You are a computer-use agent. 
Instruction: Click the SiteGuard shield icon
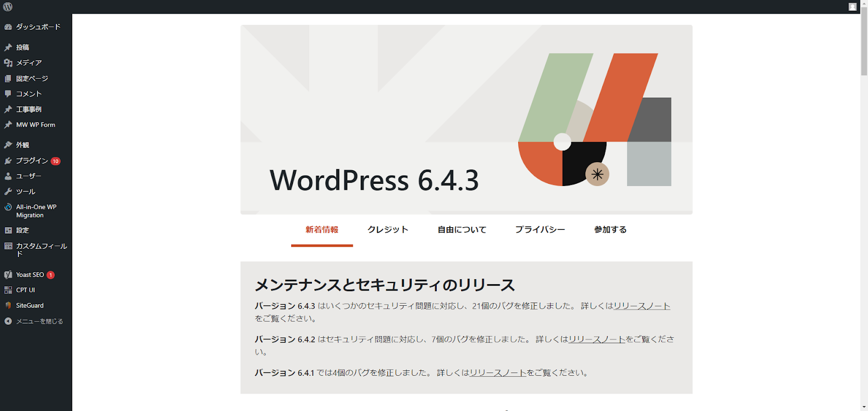pyautogui.click(x=8, y=305)
